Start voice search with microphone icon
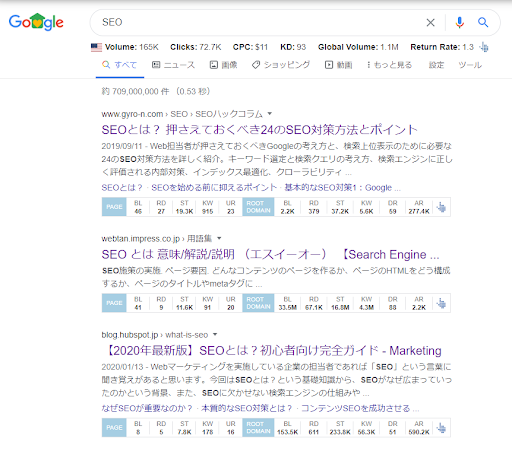The image size is (512, 451). (x=460, y=22)
